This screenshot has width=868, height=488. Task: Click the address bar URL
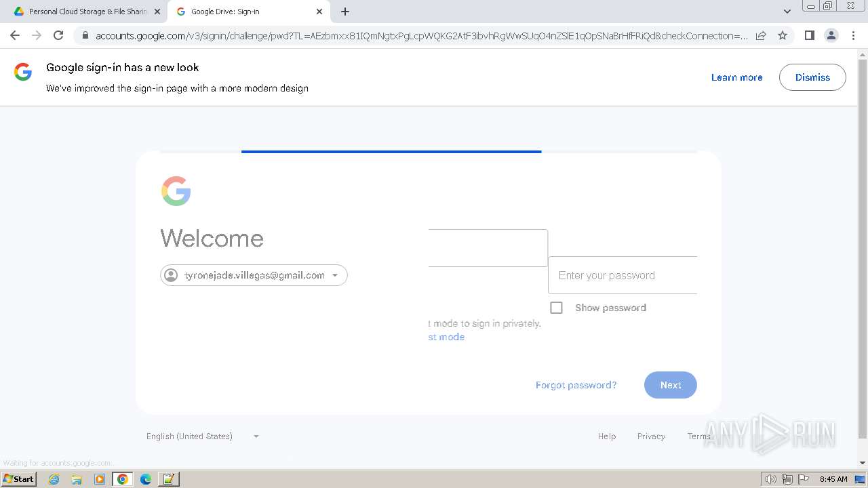click(422, 35)
